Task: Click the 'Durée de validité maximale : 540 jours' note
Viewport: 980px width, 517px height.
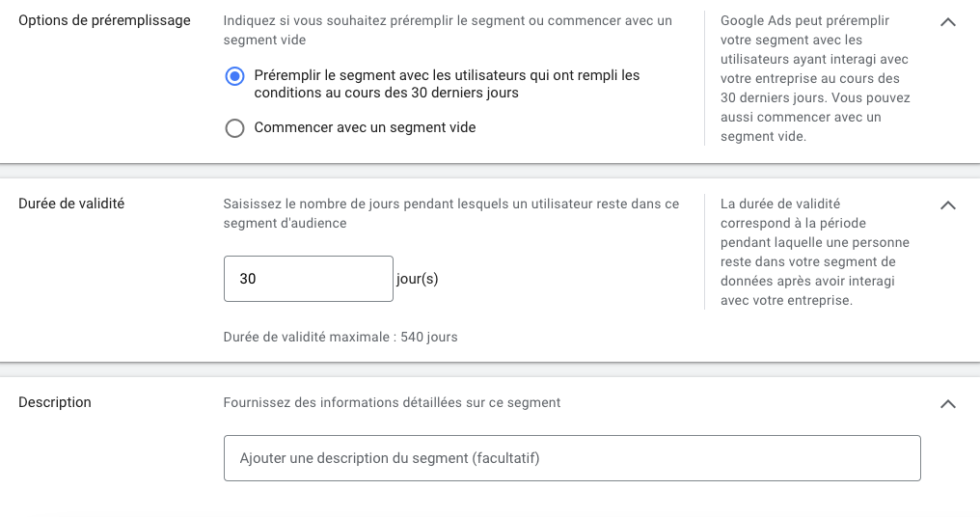Action: pos(340,337)
